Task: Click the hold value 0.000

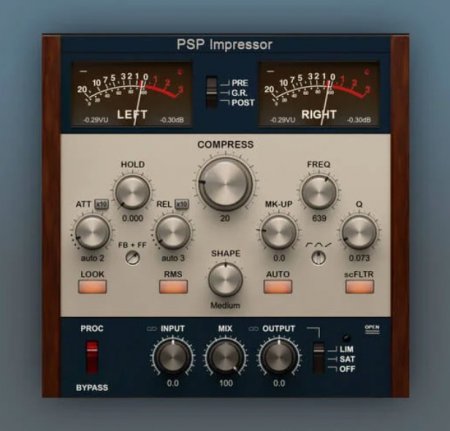Action: click(132, 218)
